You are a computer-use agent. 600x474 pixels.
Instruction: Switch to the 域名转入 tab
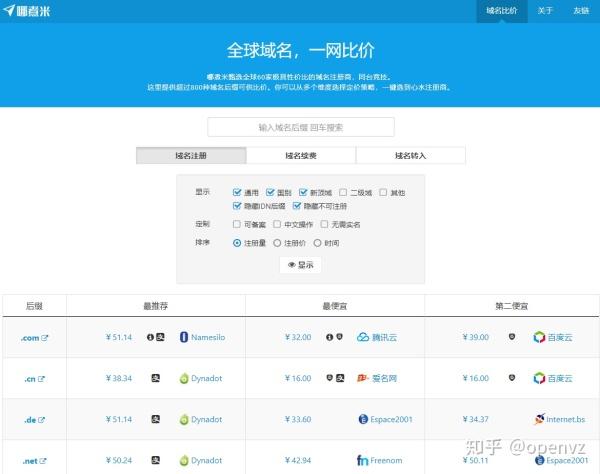coord(411,155)
